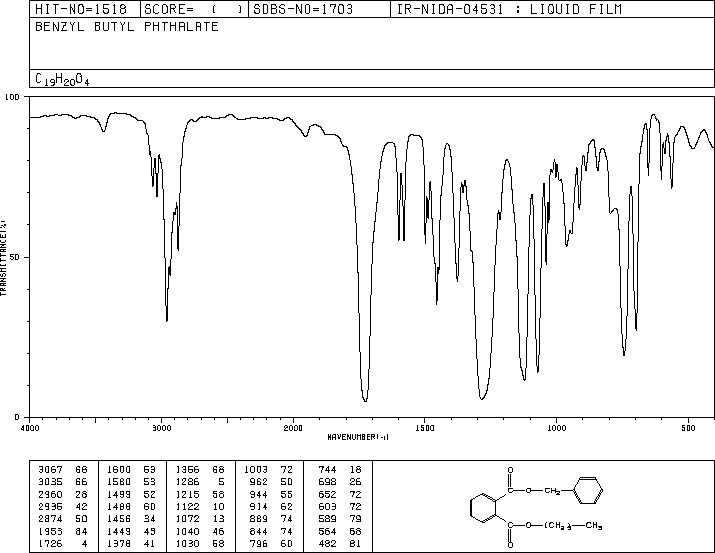Click the 962 peak table entry
This screenshot has width=715, height=553.
click(x=271, y=481)
